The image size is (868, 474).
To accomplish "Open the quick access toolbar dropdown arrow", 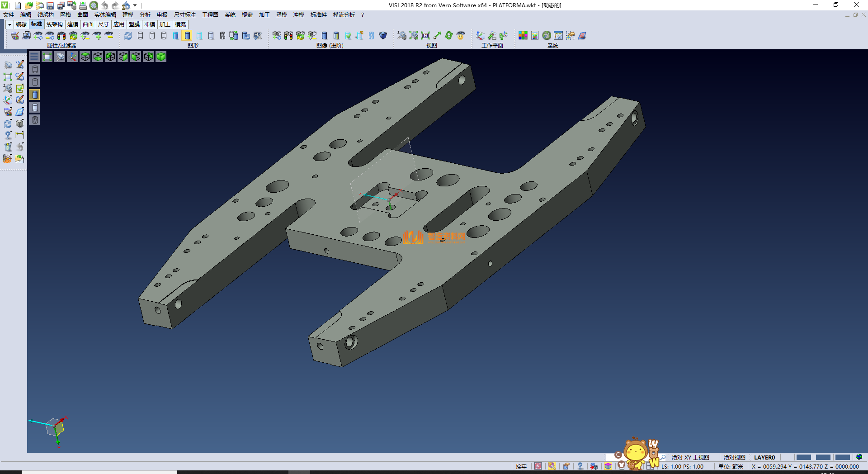I will coord(135,5).
